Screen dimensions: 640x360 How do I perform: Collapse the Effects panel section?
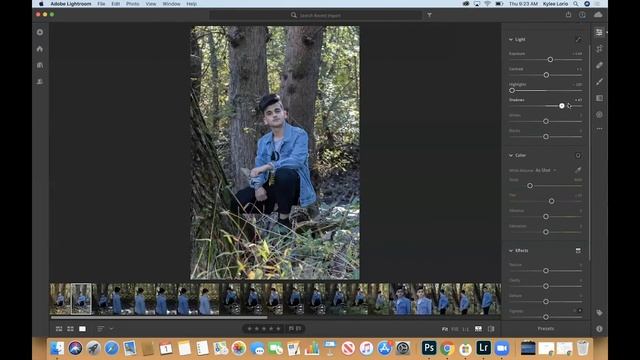(x=511, y=251)
